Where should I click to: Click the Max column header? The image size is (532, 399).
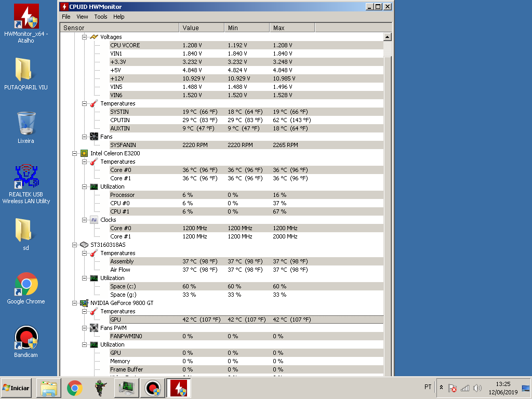point(292,28)
